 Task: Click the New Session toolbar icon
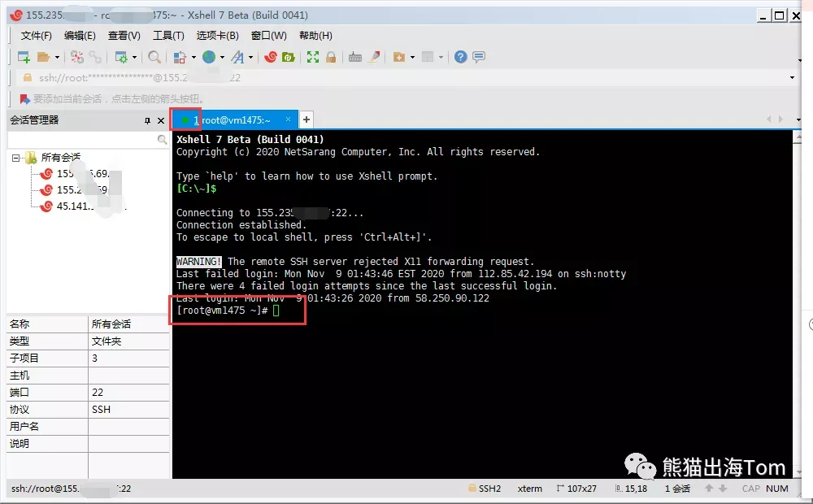coord(24,57)
